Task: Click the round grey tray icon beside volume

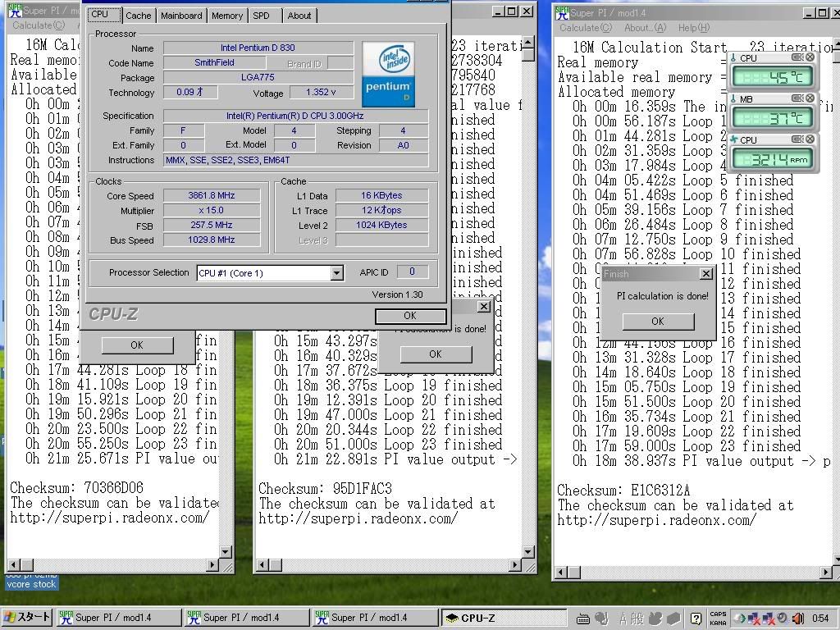Action: 782,619
